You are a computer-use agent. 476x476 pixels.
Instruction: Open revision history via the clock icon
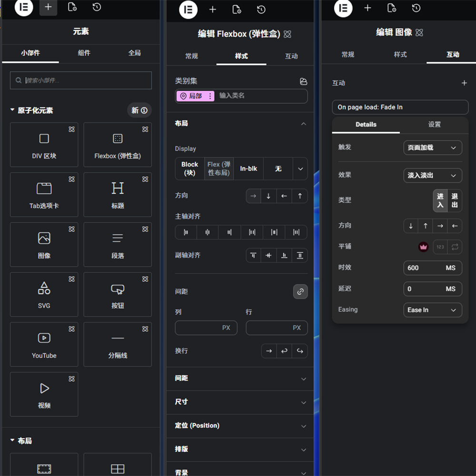(x=97, y=7)
